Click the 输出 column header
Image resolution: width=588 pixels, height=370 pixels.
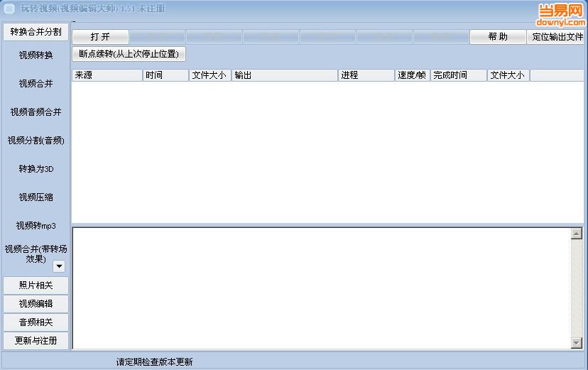point(285,75)
